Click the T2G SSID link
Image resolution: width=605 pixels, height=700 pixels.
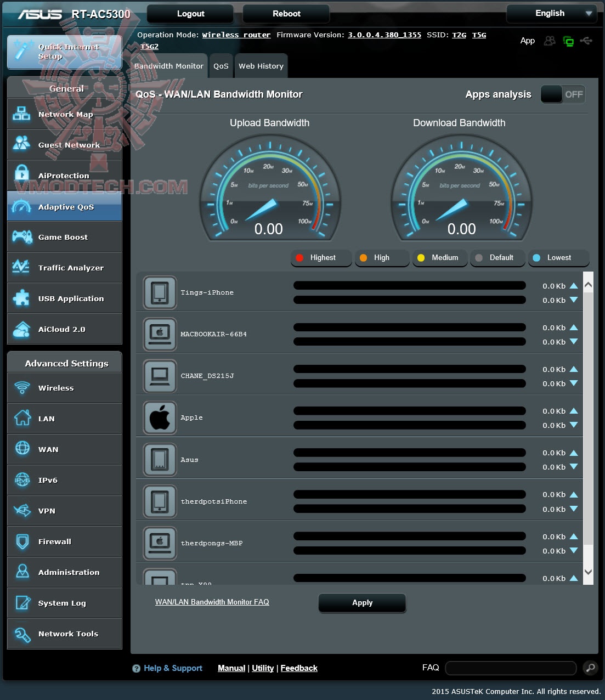(x=459, y=35)
